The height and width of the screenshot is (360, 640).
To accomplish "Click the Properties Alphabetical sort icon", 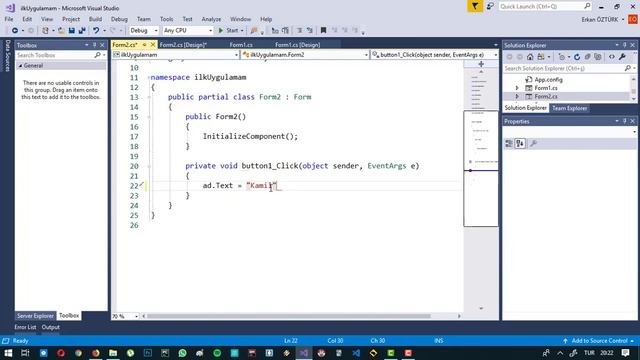I will (520, 144).
